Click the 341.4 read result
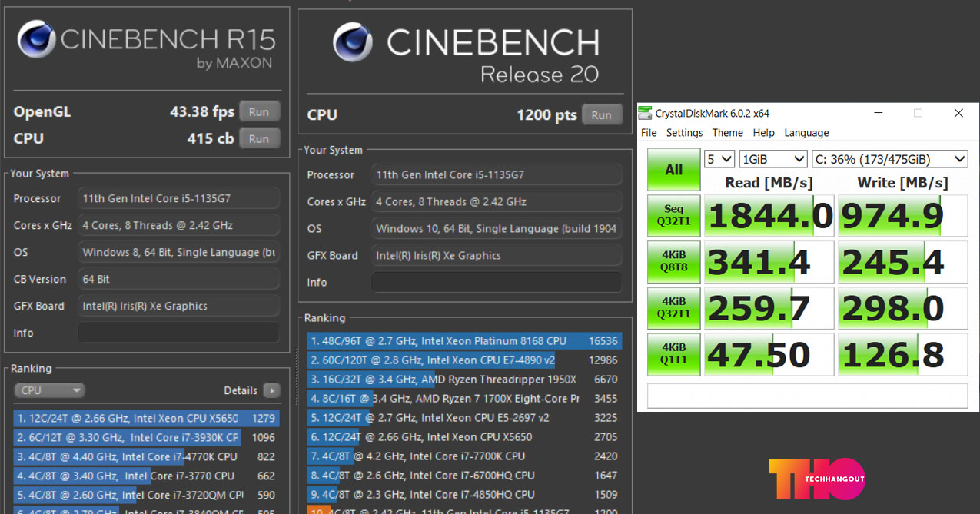Viewport: 980px width, 514px height. tap(769, 262)
